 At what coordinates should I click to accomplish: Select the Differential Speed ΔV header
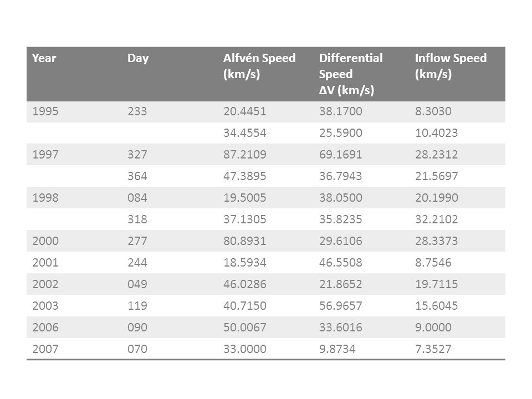point(351,74)
